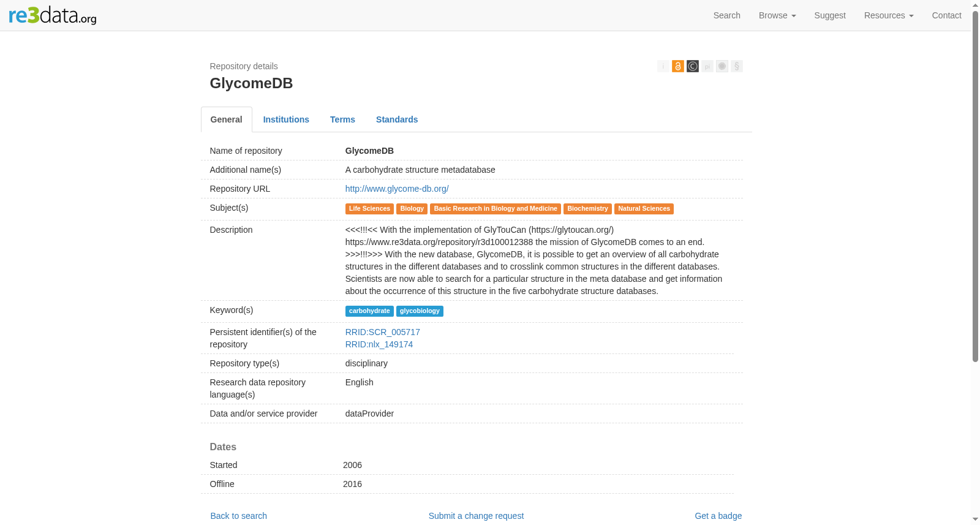Click the scrollbar up arrow

(976, 5)
